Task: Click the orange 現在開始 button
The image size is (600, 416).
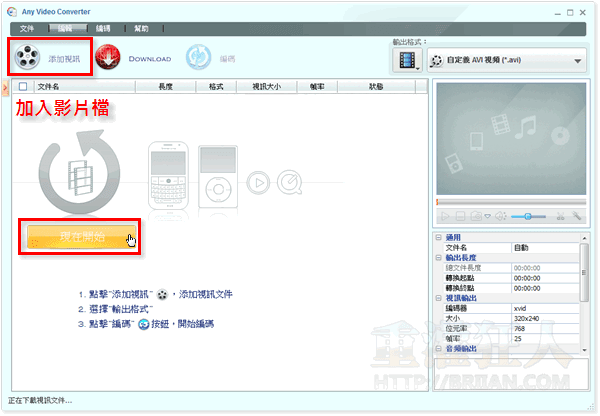Action: [x=82, y=237]
